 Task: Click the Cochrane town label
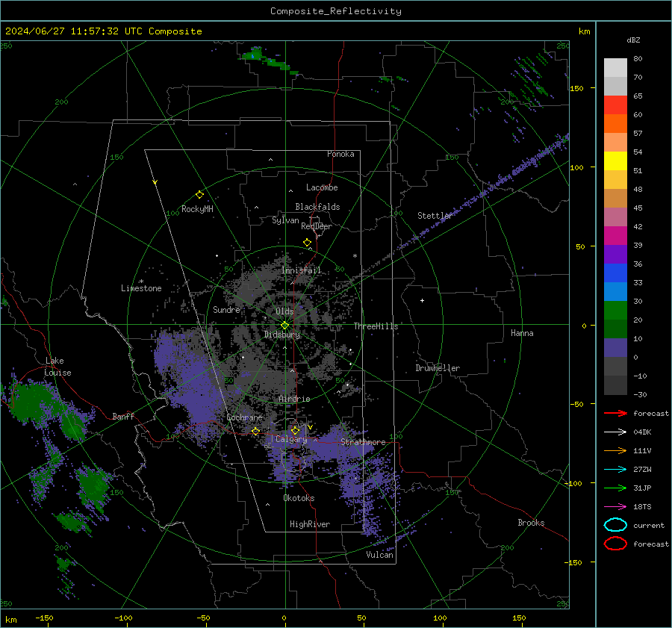click(x=244, y=417)
